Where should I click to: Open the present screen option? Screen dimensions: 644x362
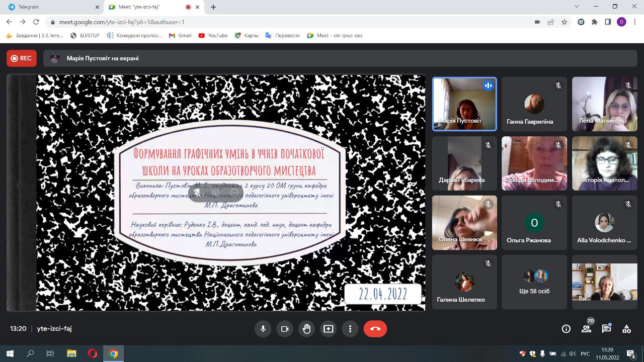328,329
